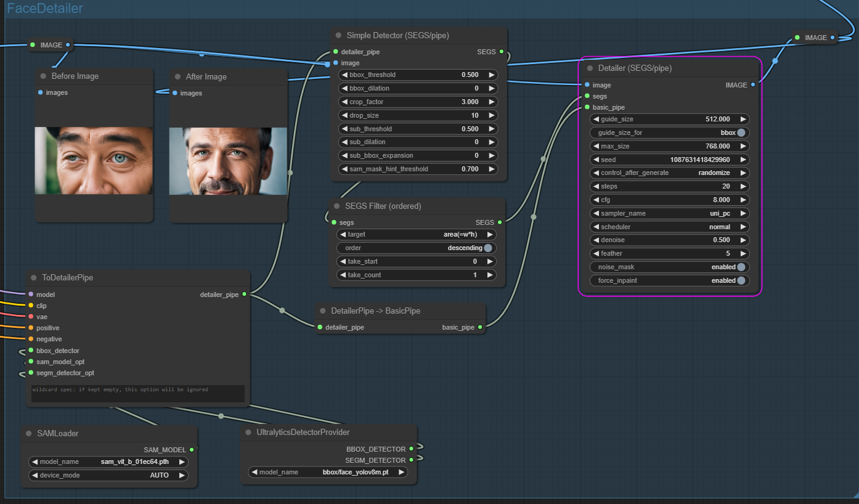The image size is (859, 504).
Task: Collapse the Simple Detector (SEGS/pipe) node via its title dot
Action: pyautogui.click(x=338, y=36)
